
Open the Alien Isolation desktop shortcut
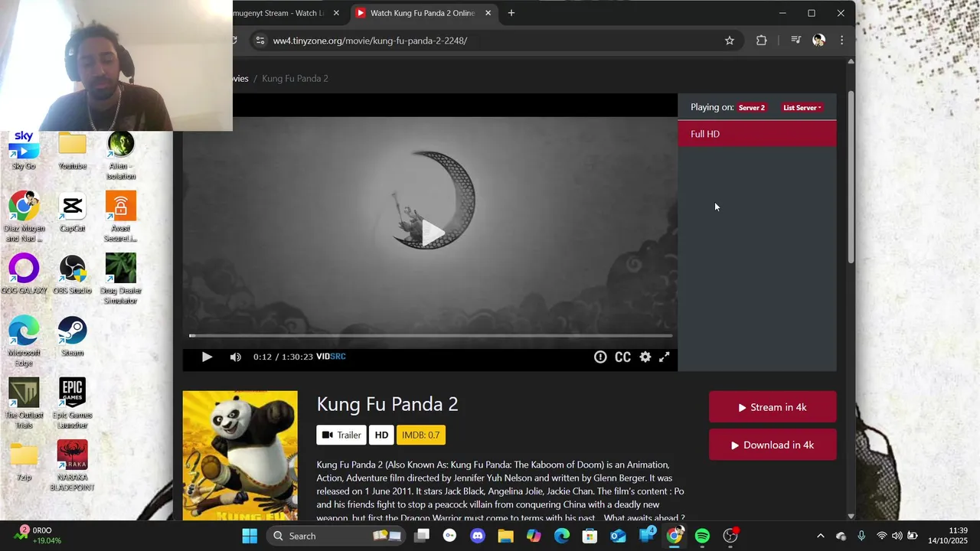pyautogui.click(x=121, y=155)
